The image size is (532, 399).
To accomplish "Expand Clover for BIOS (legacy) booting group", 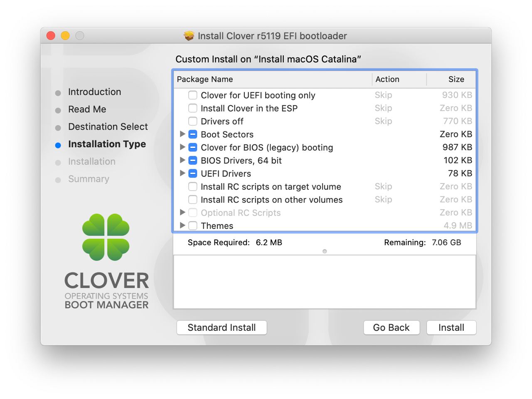I will click(182, 147).
